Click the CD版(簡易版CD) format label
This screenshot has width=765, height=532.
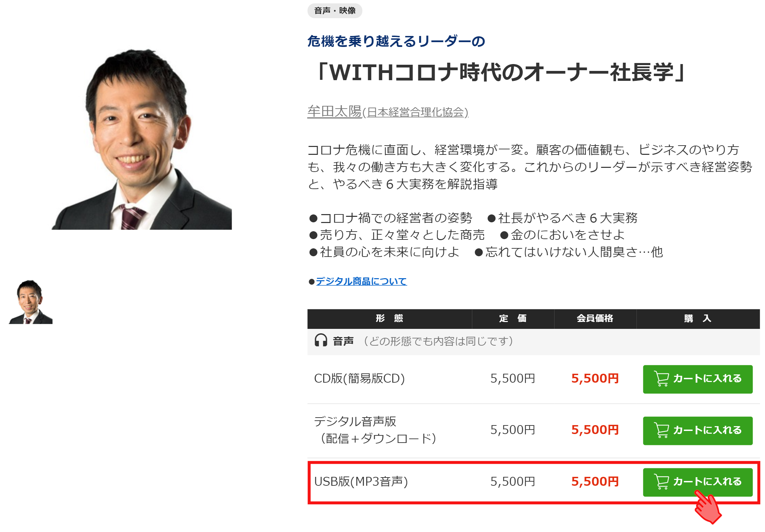click(359, 379)
